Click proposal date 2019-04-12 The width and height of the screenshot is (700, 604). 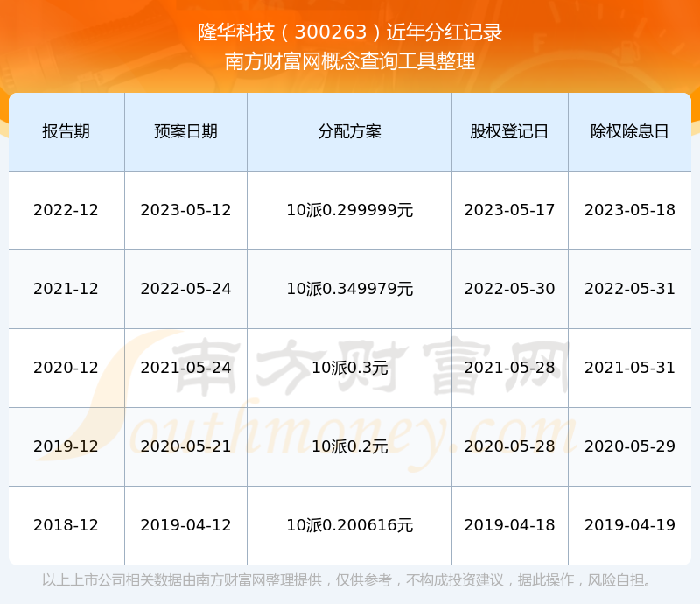coord(185,525)
